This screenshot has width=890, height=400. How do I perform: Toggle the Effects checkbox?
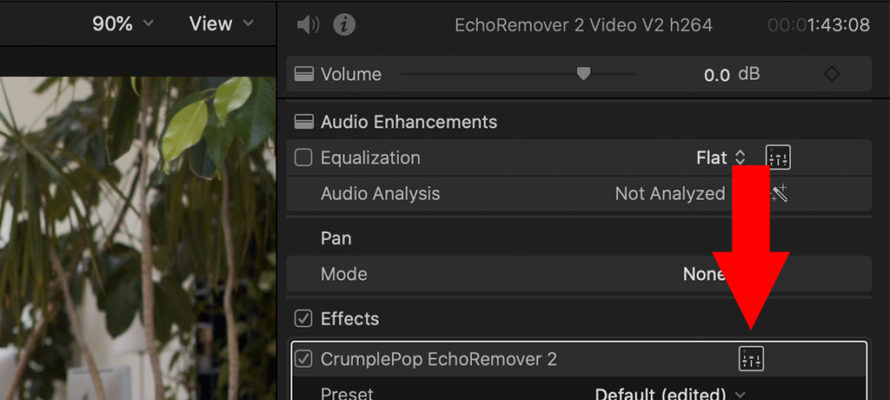304,319
